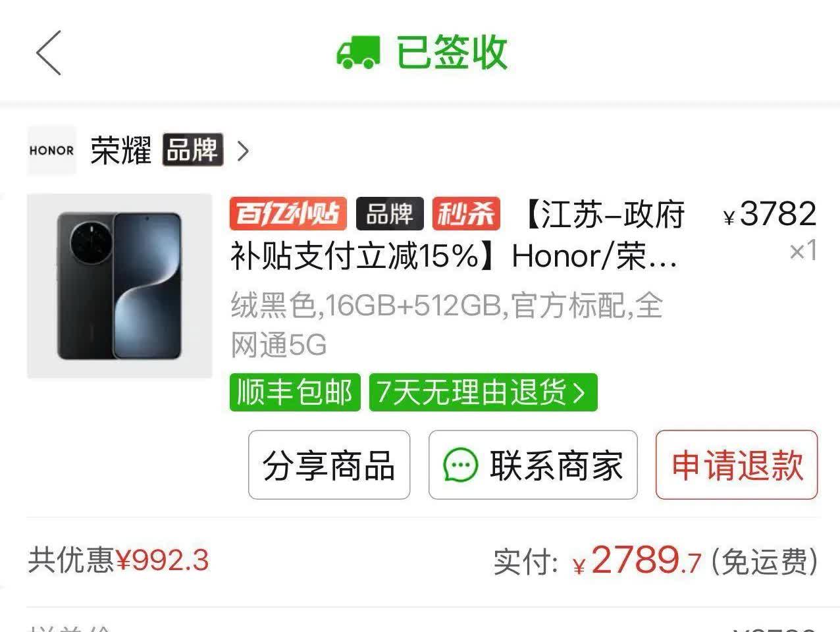This screenshot has height=632, width=840.
Task: Tap the green delivery truck icon
Action: pyautogui.click(x=358, y=53)
